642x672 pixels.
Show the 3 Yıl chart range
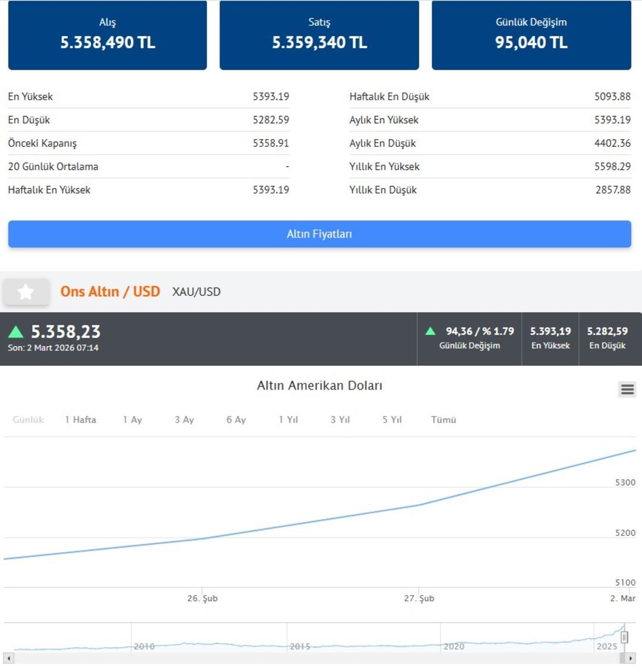pos(340,420)
